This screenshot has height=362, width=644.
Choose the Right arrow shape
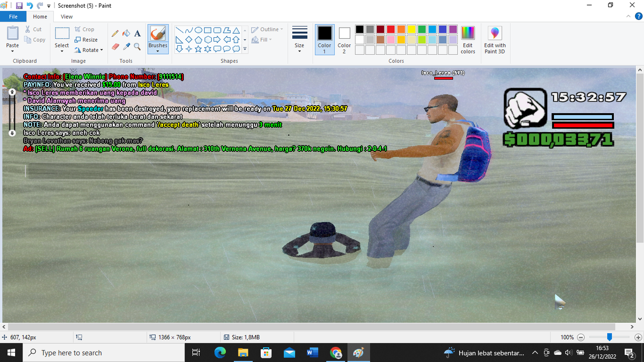217,40
